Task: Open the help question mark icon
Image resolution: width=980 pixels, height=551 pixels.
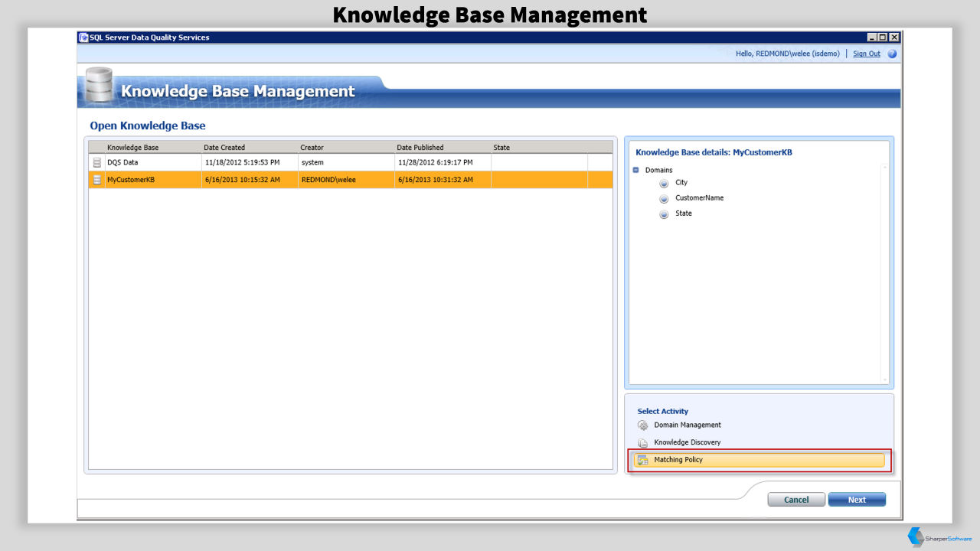Action: point(892,54)
